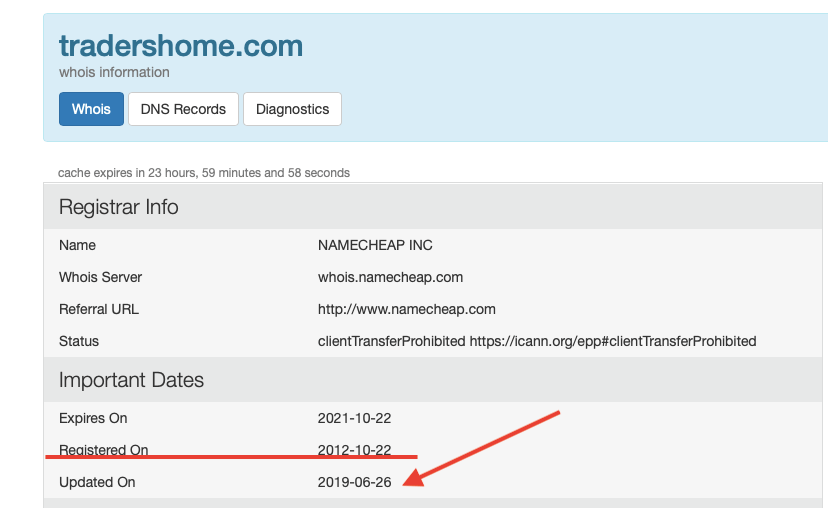Click the Registered On label
This screenshot has height=508, width=828.
tap(103, 450)
